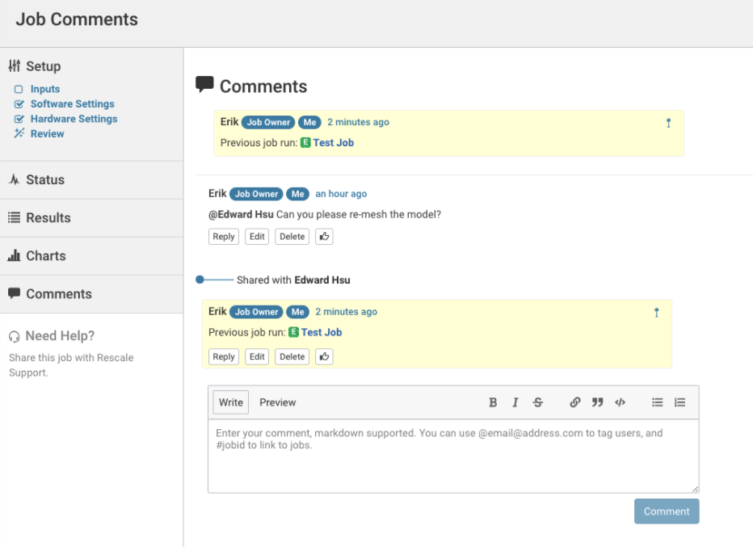
Task: Submit with the Comment button
Action: [667, 512]
